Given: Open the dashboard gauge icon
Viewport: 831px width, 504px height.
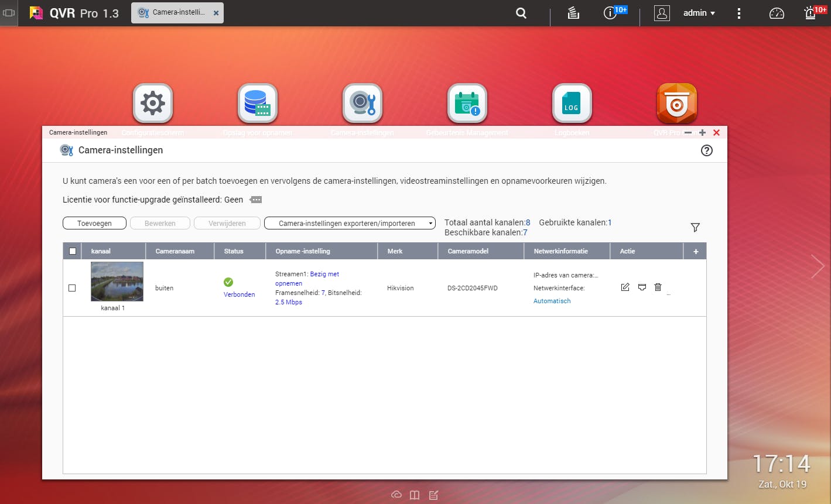Looking at the screenshot, I should coord(777,13).
